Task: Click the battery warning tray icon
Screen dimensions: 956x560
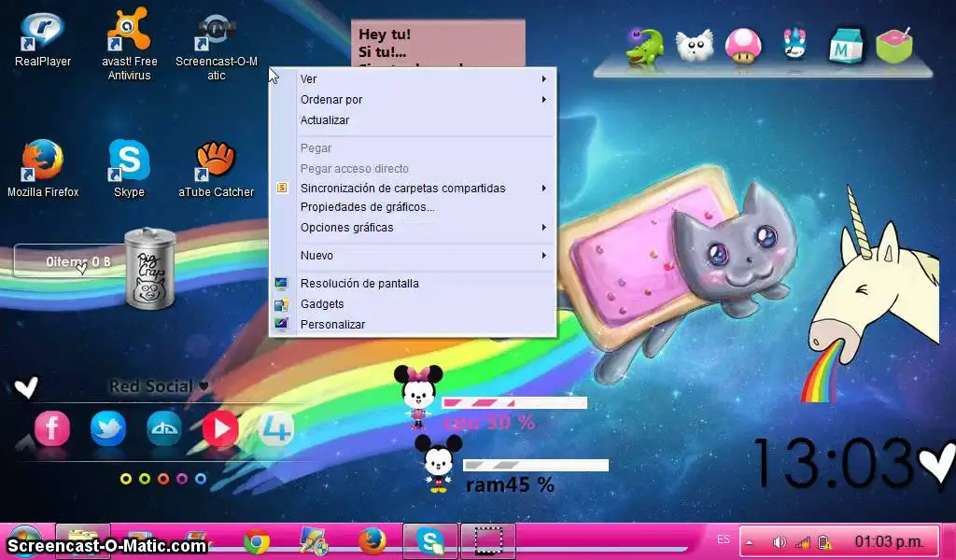Action: pyautogui.click(x=823, y=542)
